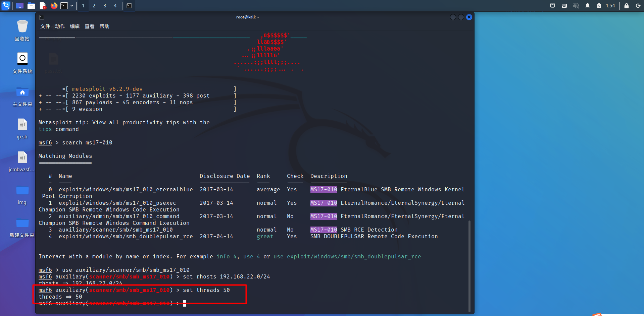This screenshot has height=316, width=644.
Task: Click exploit/windows/smb/smb_doublepulsar_rce in results table
Action: (126, 237)
